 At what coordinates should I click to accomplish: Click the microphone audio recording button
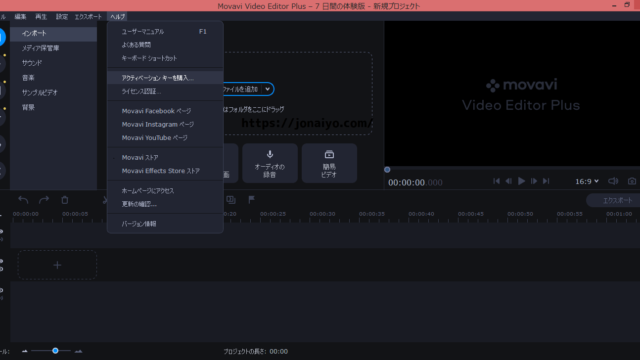(270, 163)
